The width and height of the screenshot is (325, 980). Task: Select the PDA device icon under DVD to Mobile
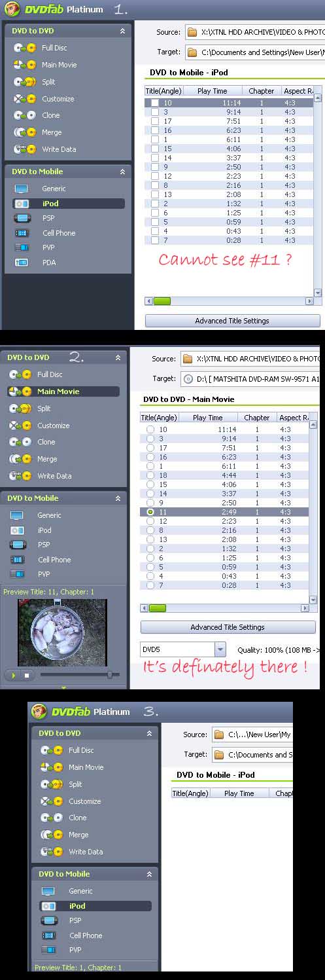point(22,263)
